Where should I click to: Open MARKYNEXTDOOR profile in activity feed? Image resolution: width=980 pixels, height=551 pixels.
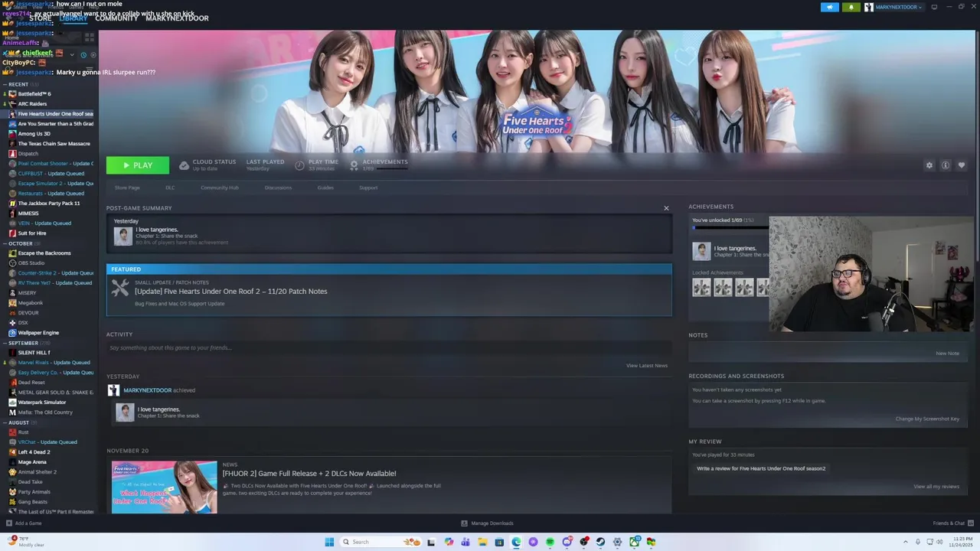148,390
